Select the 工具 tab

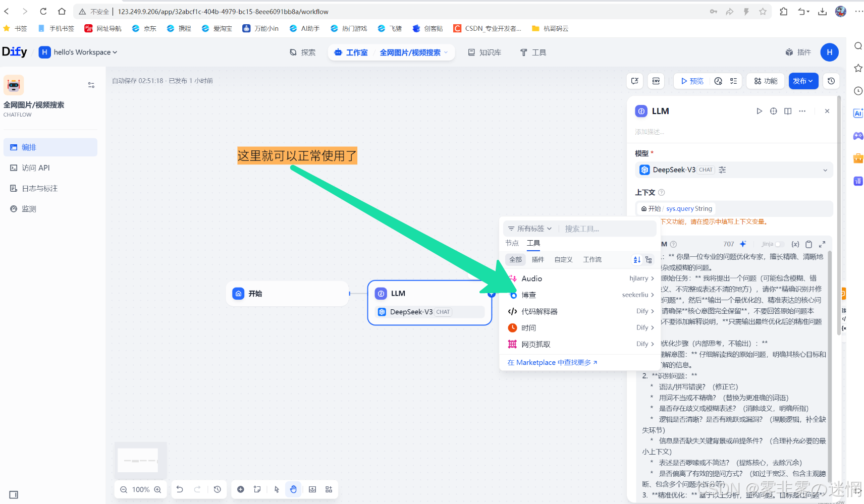tap(533, 243)
